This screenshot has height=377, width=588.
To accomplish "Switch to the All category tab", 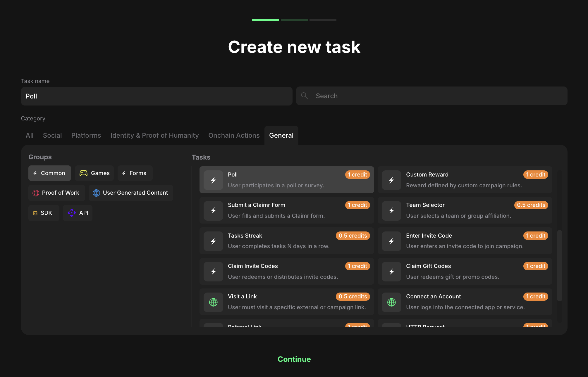I will click(30, 135).
